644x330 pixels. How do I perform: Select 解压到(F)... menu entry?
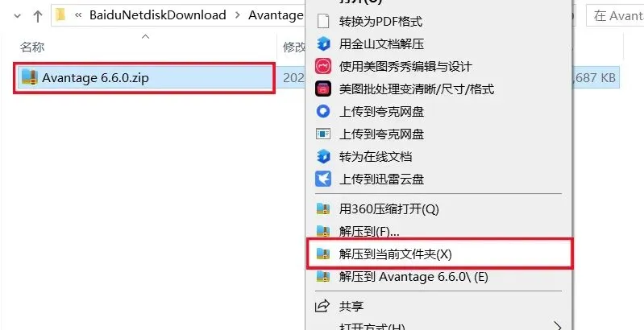(x=439, y=232)
